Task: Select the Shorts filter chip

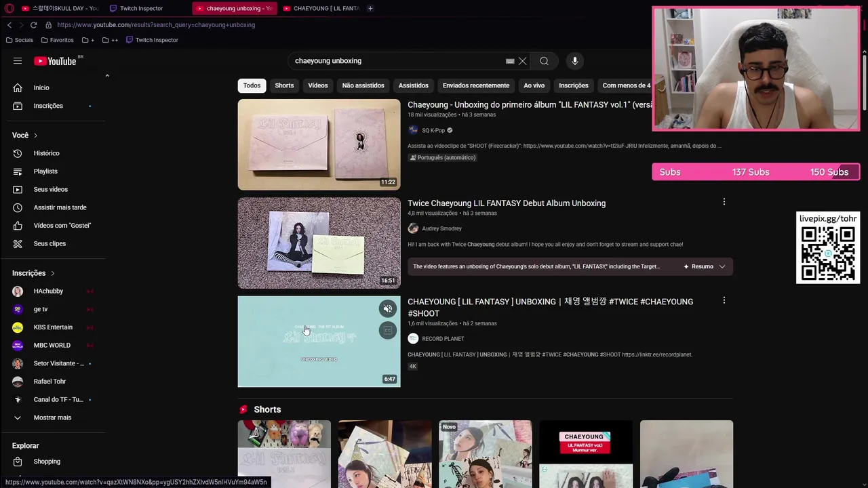Action: [284, 85]
